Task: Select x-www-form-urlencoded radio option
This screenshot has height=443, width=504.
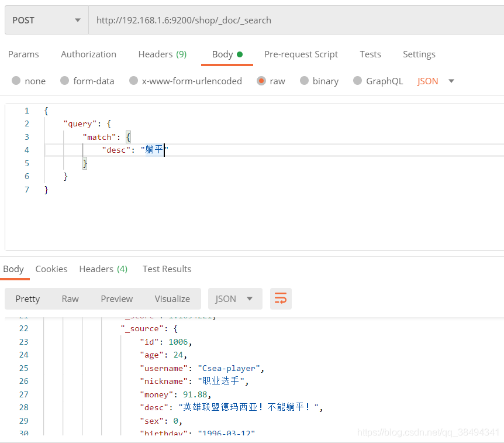Action: (x=133, y=81)
